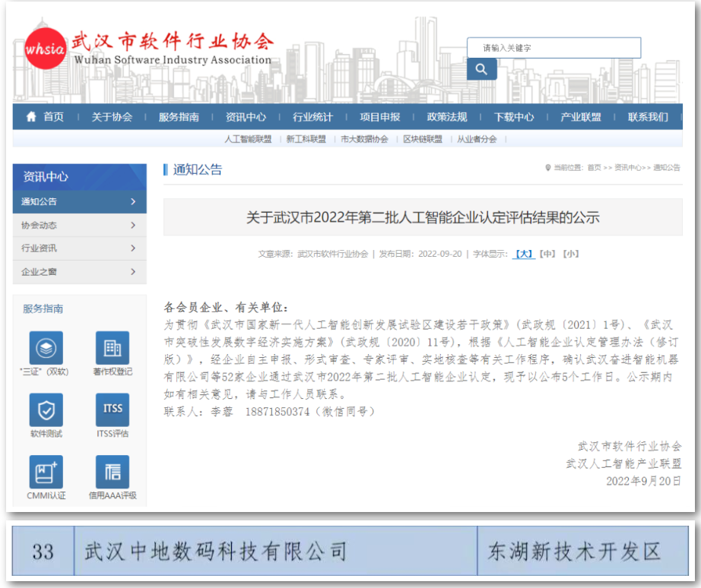Go to 首页 in the main navigation

53,117
